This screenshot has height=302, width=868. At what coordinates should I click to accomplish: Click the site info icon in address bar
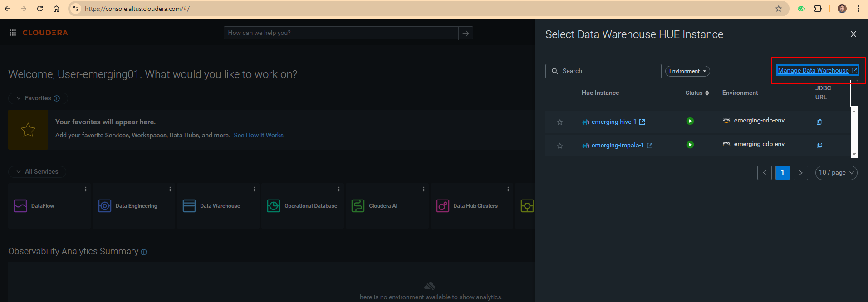click(x=76, y=9)
